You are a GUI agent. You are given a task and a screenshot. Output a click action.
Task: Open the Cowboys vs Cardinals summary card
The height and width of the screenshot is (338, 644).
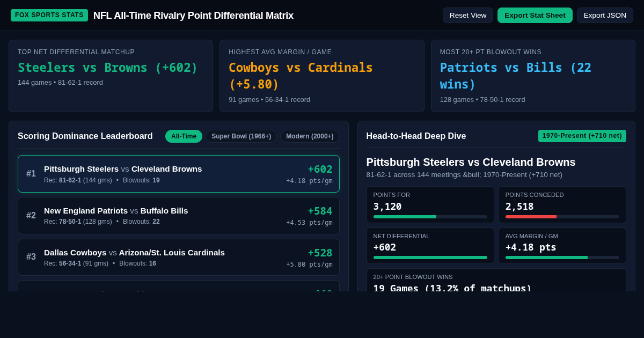(322, 76)
